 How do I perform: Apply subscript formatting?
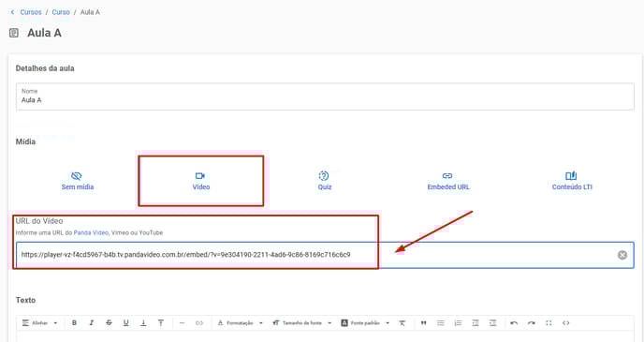coord(143,323)
